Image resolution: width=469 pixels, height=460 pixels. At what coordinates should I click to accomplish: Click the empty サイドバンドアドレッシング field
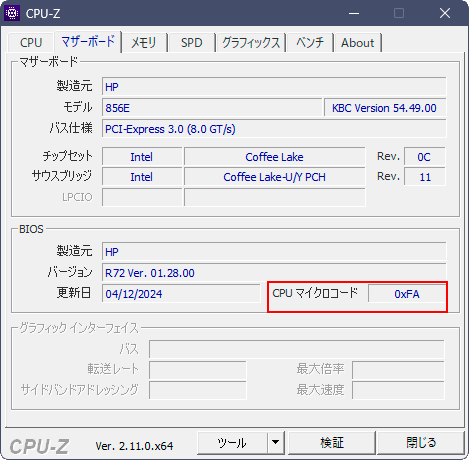pyautogui.click(x=198, y=390)
